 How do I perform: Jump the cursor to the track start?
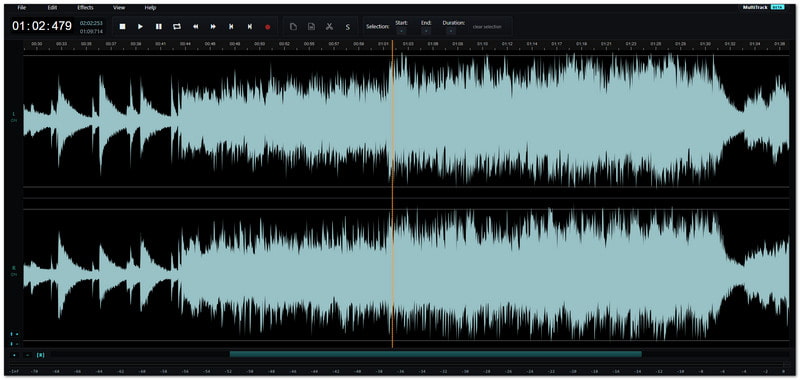pos(231,27)
